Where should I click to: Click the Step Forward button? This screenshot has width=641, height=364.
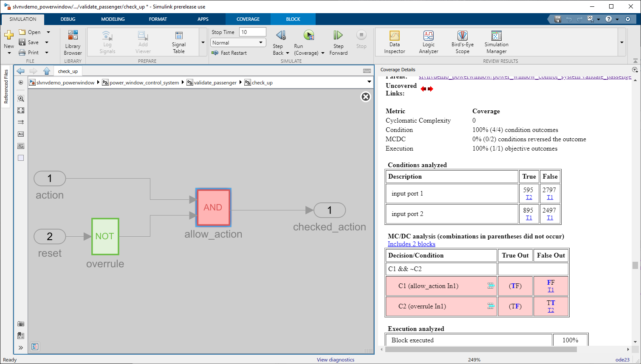coord(338,42)
